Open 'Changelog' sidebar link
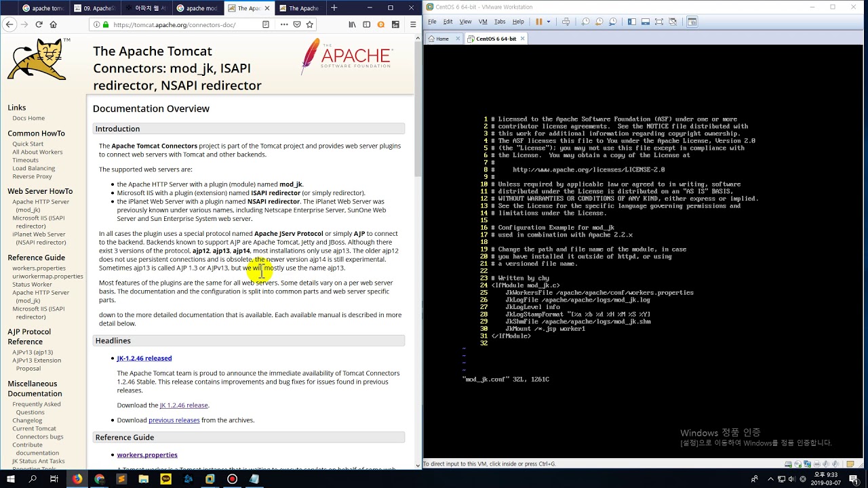The height and width of the screenshot is (488, 868). [27, 420]
